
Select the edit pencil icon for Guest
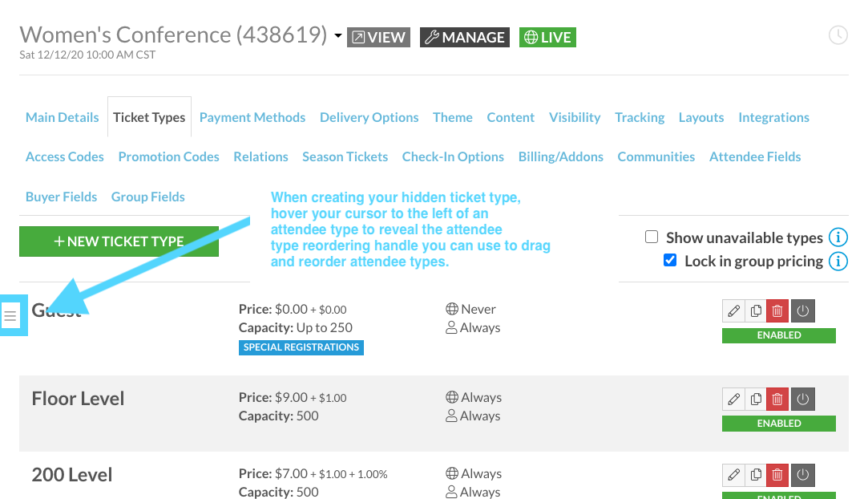click(733, 310)
